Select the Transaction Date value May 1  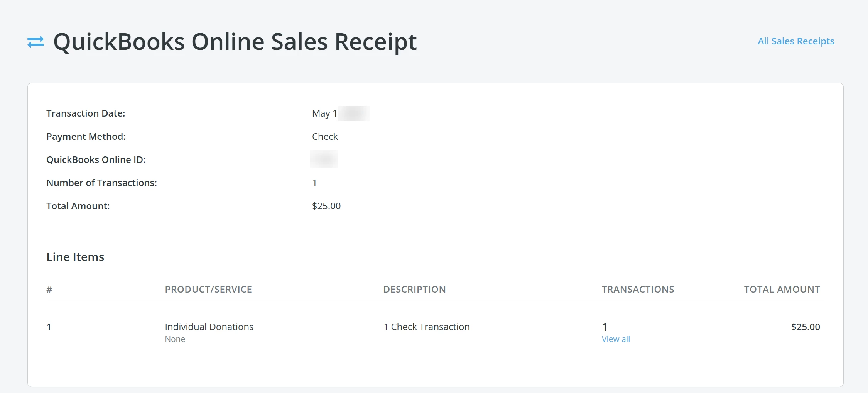coord(324,113)
